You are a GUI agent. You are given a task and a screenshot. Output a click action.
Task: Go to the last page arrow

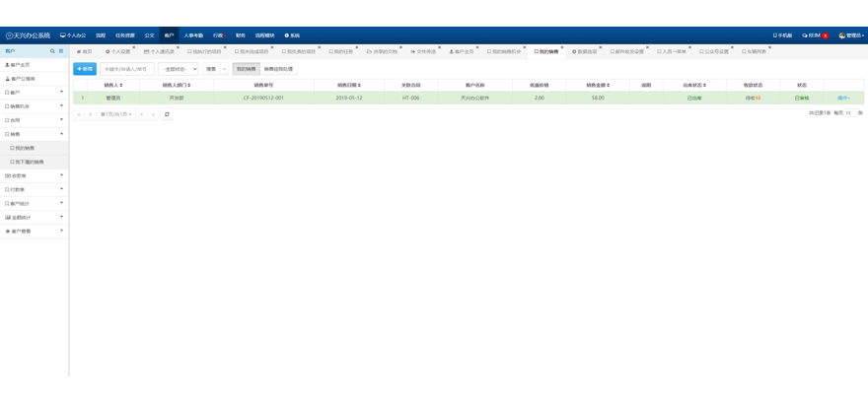[x=152, y=114]
